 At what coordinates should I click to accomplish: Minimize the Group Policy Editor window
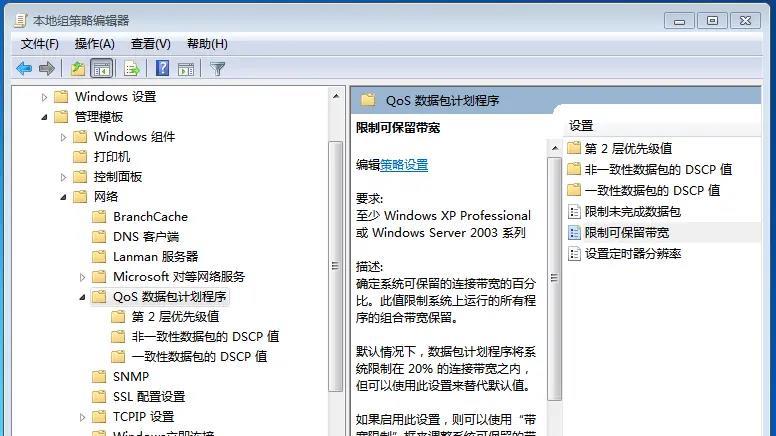point(679,21)
